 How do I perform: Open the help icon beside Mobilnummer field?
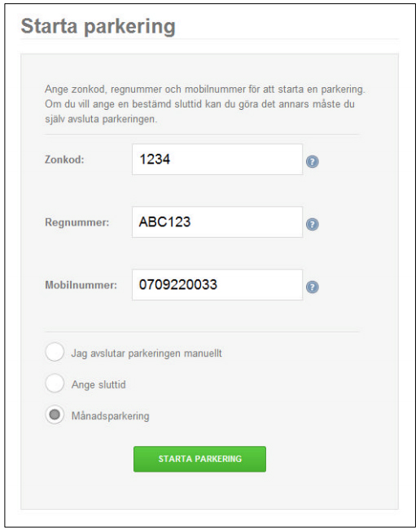pyautogui.click(x=312, y=287)
